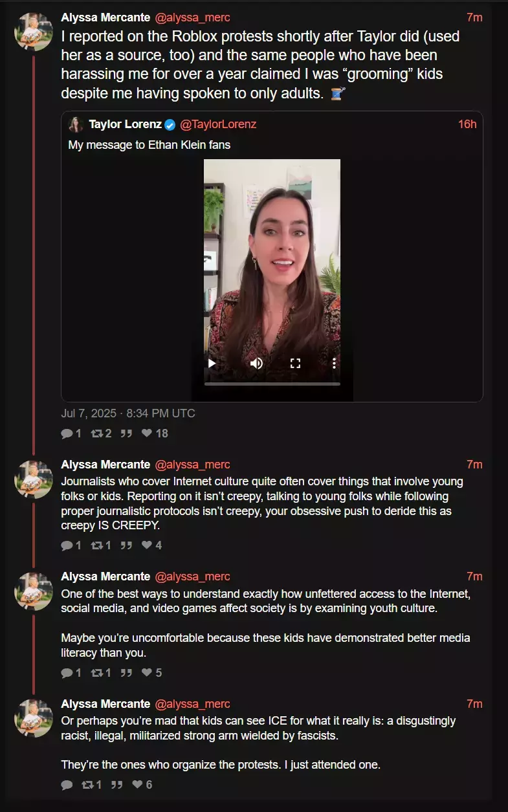
Task: Like the post about journalists covering Internet culture
Action: 151,545
